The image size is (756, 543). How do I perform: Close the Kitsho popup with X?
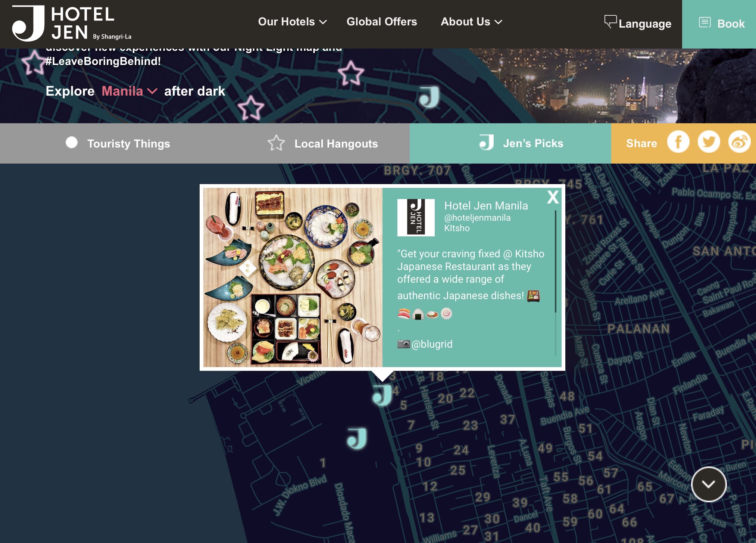pos(553,197)
